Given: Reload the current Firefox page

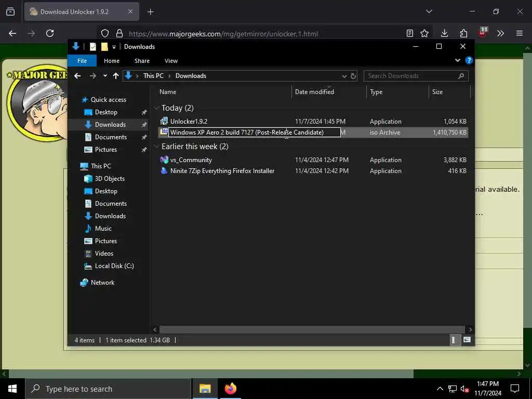Looking at the screenshot, I should coord(50,33).
